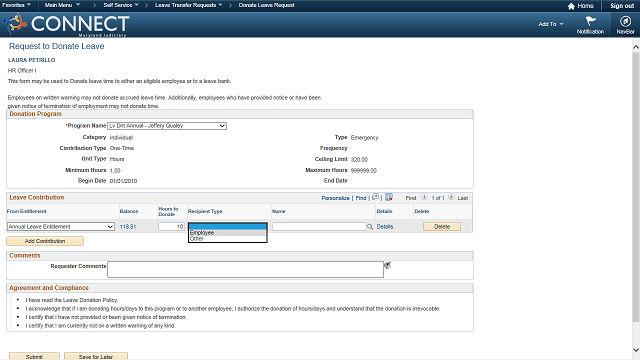Click the Save for Later button

pyautogui.click(x=96, y=356)
